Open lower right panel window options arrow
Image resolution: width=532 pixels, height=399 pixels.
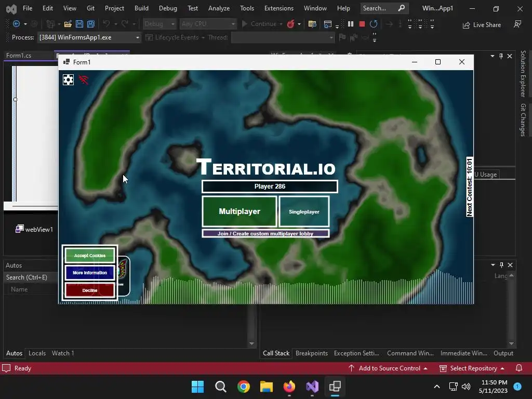pyautogui.click(x=493, y=264)
